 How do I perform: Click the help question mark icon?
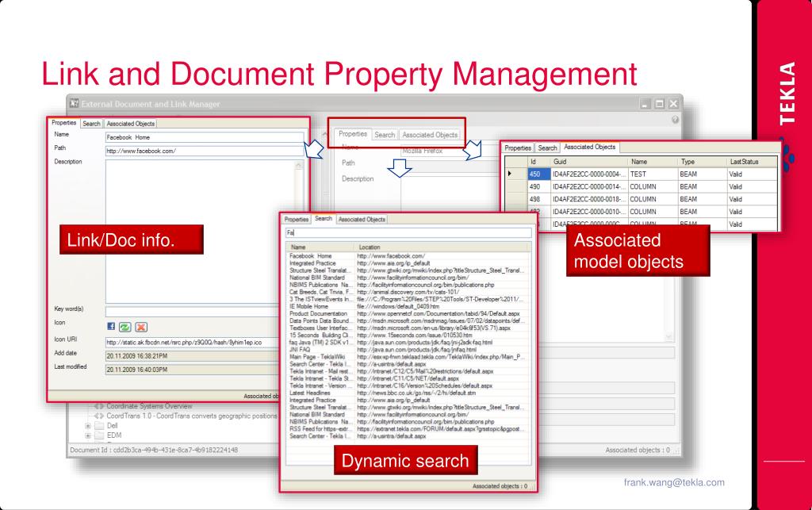click(676, 120)
